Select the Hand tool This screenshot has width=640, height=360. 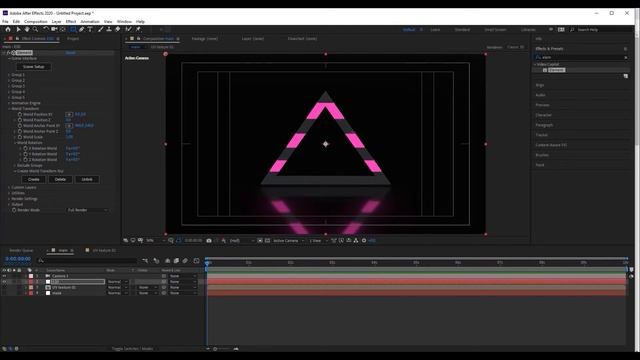click(x=27, y=29)
